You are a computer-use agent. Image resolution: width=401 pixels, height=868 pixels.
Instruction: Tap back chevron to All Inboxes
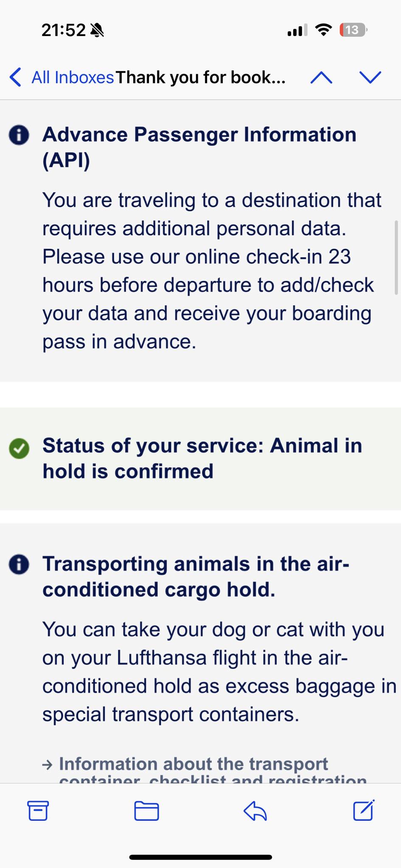pyautogui.click(x=15, y=77)
